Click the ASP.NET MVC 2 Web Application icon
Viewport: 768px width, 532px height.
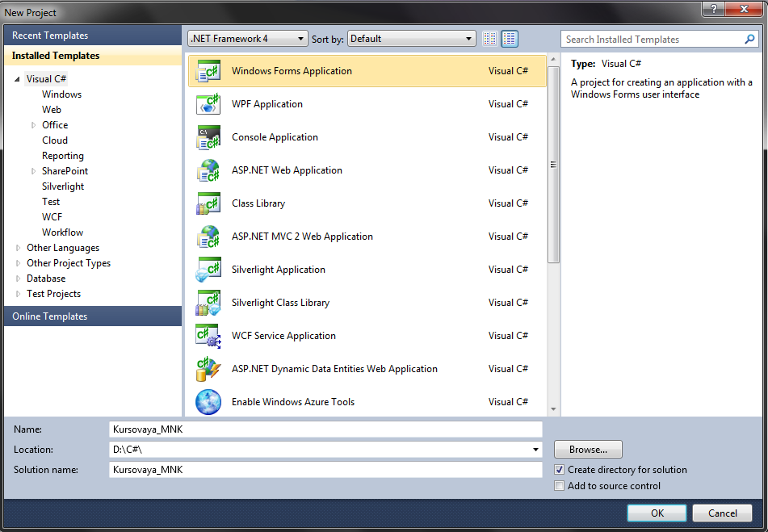point(208,237)
